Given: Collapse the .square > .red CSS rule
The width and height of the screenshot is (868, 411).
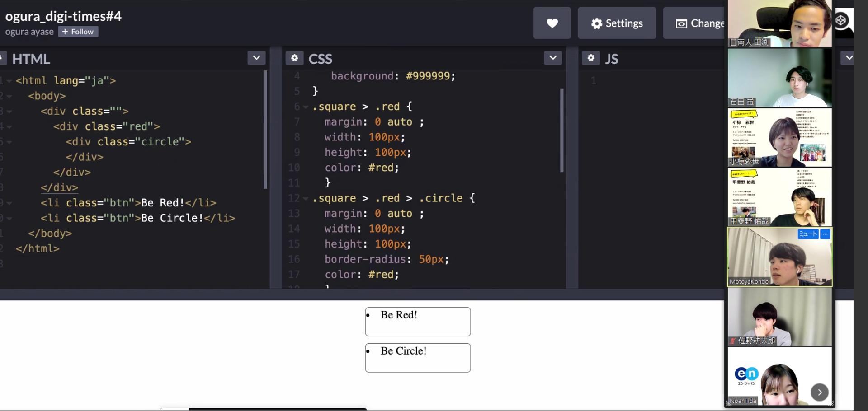Looking at the screenshot, I should coord(306,107).
